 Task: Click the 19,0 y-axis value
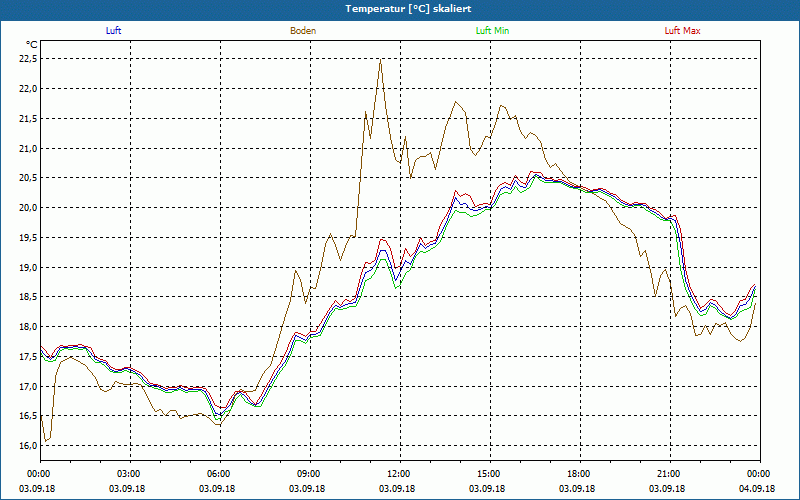coord(28,267)
